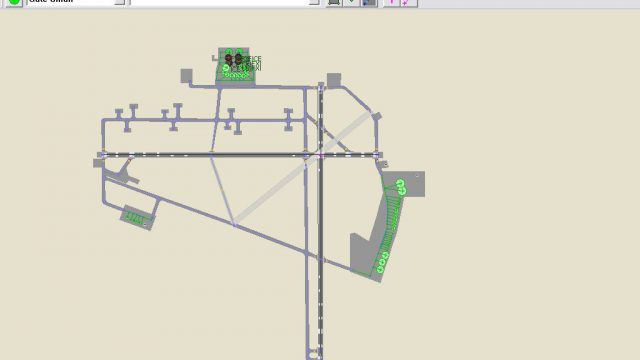Click the green round status button in toolbar
This screenshot has height=360, width=640.
(14, 2)
